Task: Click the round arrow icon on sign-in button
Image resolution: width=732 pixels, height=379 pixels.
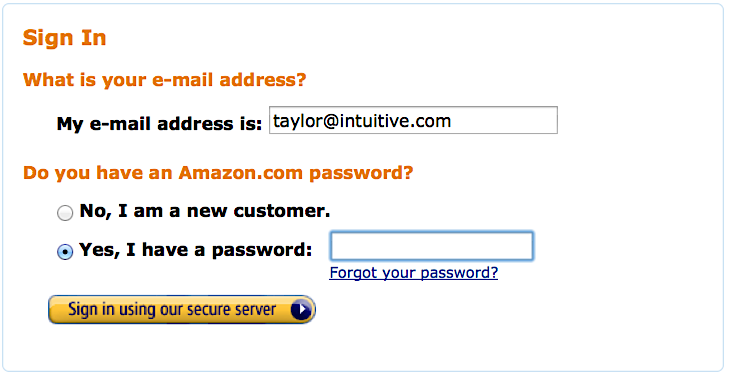Action: tap(301, 309)
